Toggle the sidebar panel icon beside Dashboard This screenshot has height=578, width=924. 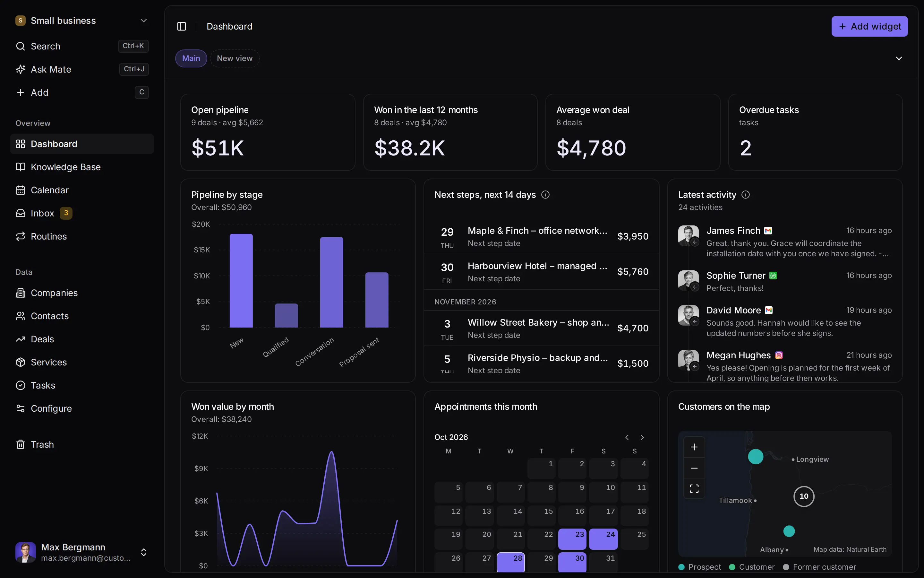tap(181, 26)
